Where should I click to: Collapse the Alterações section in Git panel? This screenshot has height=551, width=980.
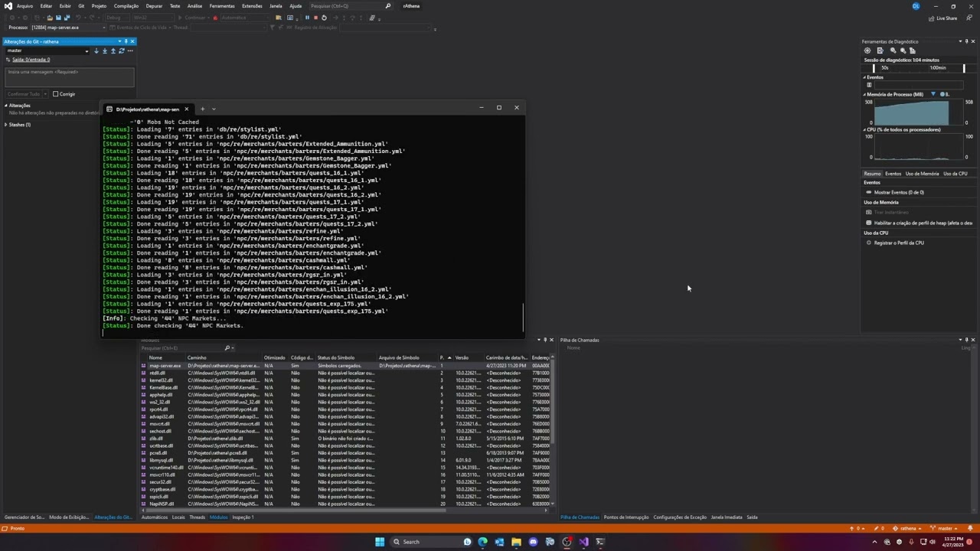click(x=6, y=106)
